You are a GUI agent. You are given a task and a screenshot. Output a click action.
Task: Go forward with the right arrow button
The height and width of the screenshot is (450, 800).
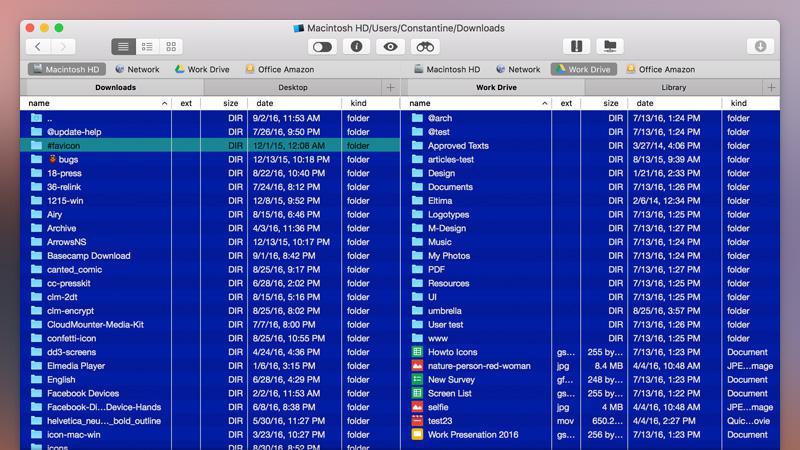pos(63,46)
